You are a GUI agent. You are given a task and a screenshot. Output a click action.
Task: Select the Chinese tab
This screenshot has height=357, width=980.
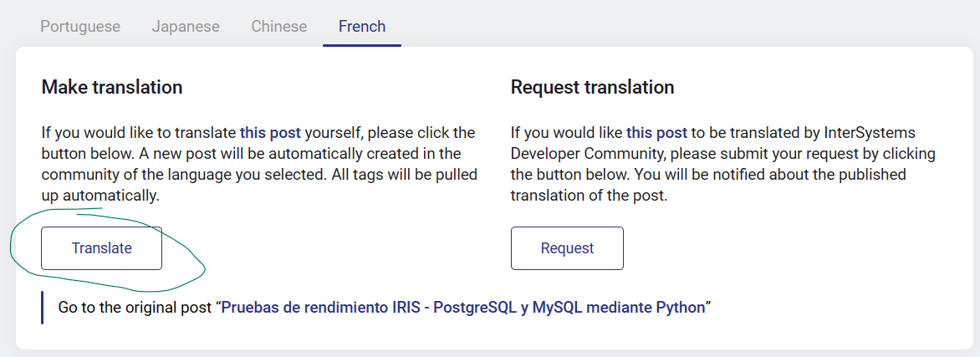tap(279, 27)
